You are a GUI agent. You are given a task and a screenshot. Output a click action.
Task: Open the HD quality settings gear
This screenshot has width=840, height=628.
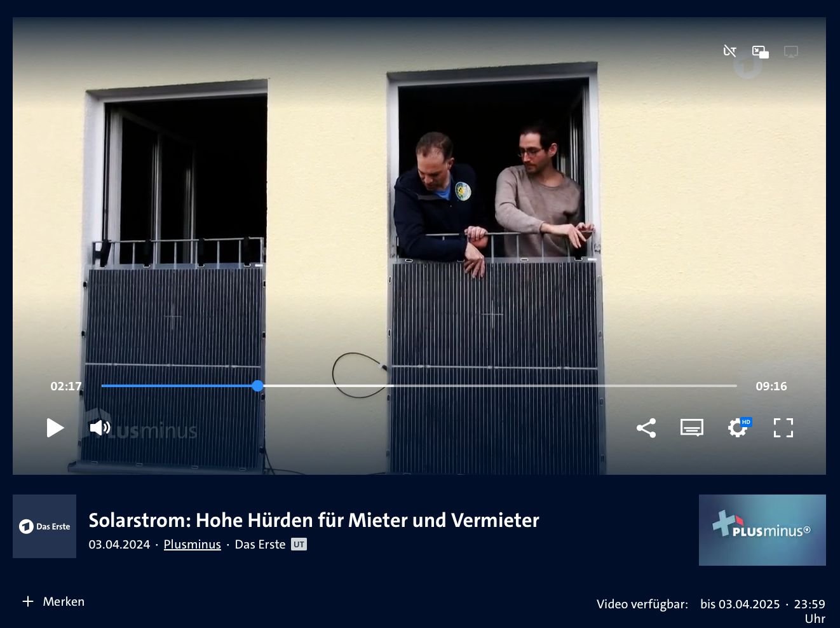tap(738, 428)
